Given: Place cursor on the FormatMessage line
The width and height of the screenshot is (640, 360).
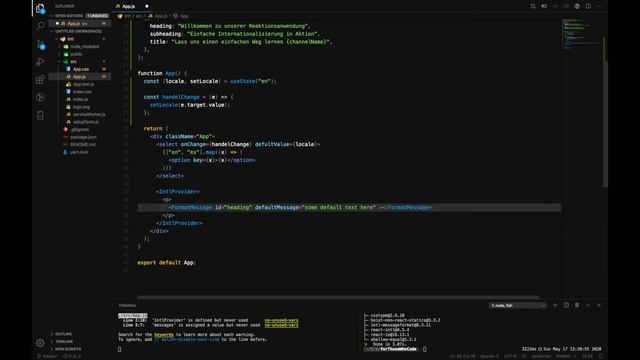Looking at the screenshot, I should point(349,207).
